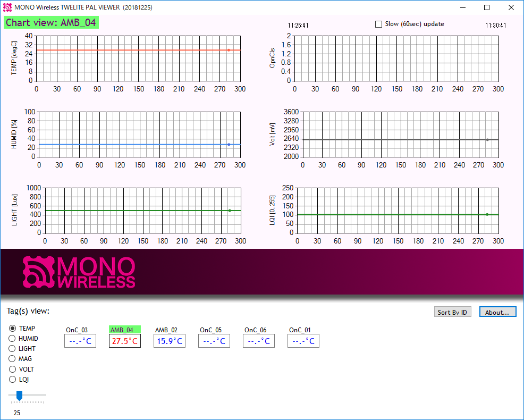Enable Slow (60sec) update checkbox
Image resolution: width=524 pixels, height=420 pixels.
click(x=378, y=24)
